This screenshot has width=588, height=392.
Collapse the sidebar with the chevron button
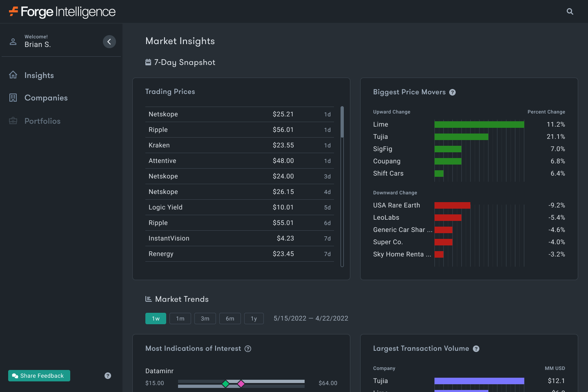109,41
